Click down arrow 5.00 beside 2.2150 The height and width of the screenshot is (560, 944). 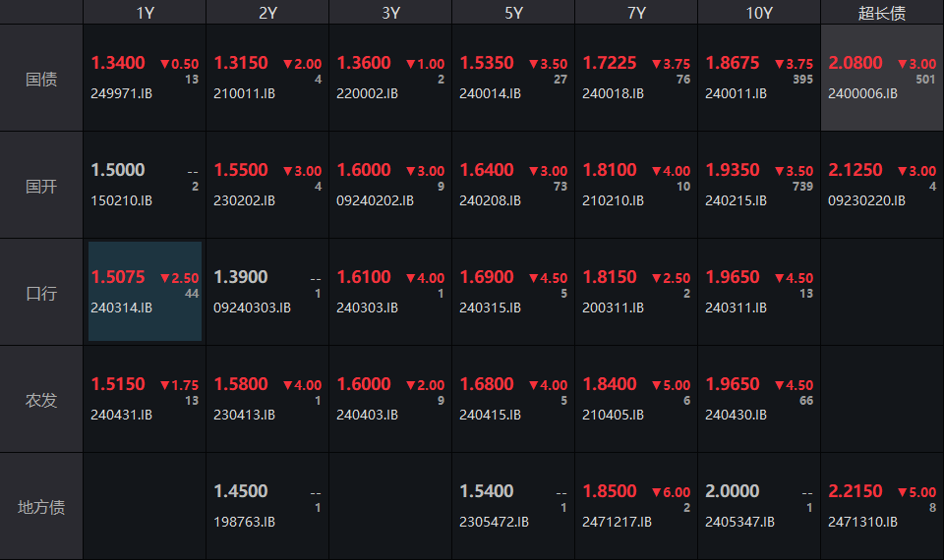pos(916,492)
